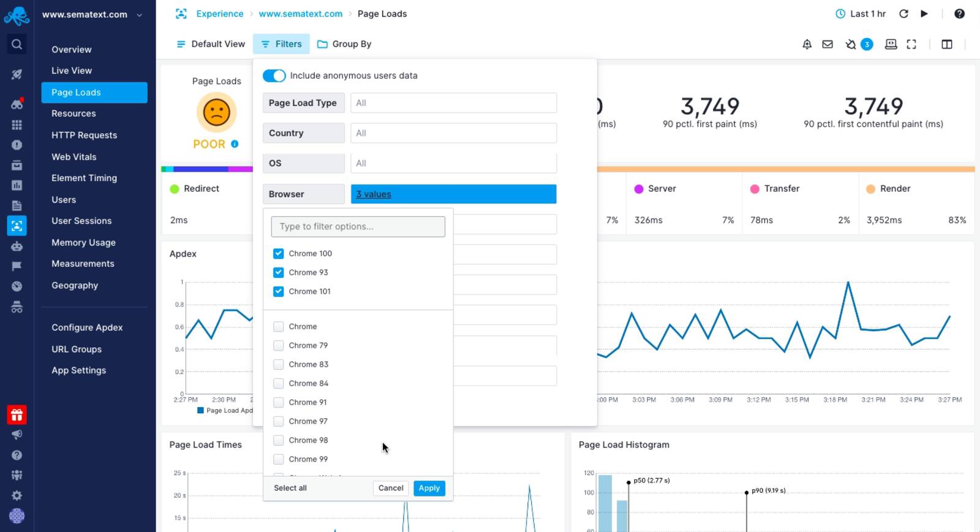Toggle the split-screen panel icon
Viewport: 980px width, 532px height.
point(947,44)
